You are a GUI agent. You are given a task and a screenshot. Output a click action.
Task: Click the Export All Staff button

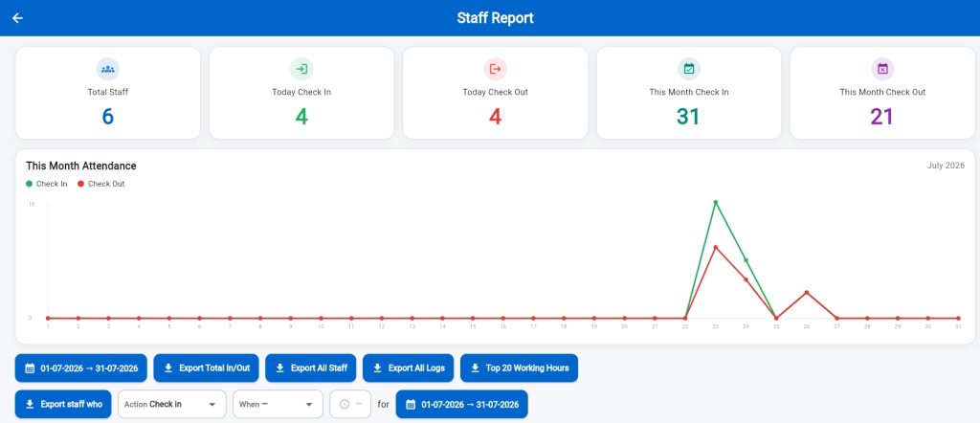tap(311, 368)
